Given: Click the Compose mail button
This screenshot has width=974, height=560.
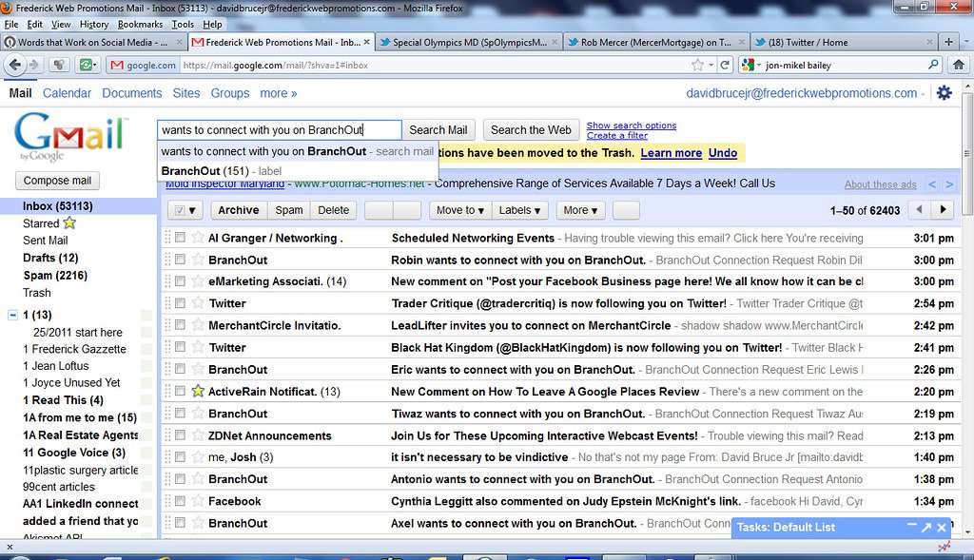Looking at the screenshot, I should 58,181.
